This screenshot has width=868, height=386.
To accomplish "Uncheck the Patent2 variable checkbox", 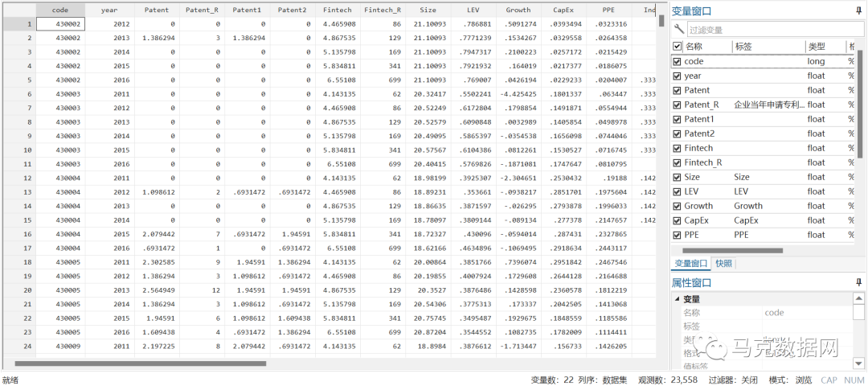I will tap(677, 133).
